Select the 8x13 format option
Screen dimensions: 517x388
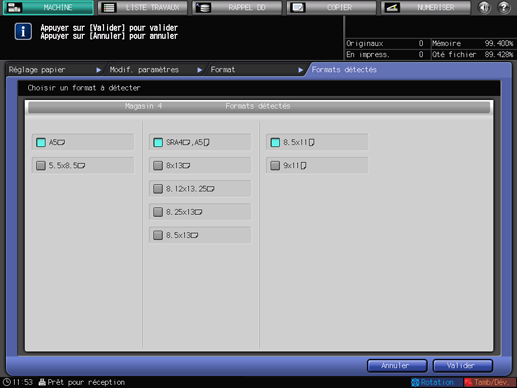click(200, 166)
